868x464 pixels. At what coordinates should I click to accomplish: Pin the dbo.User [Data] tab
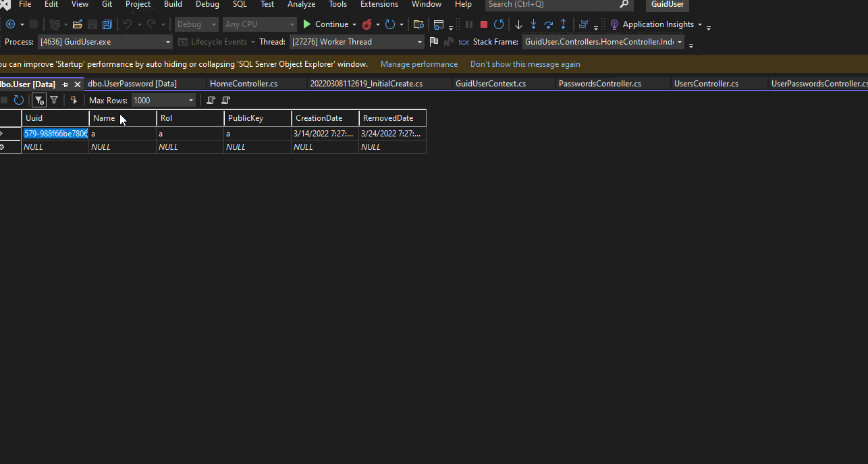[x=65, y=84]
